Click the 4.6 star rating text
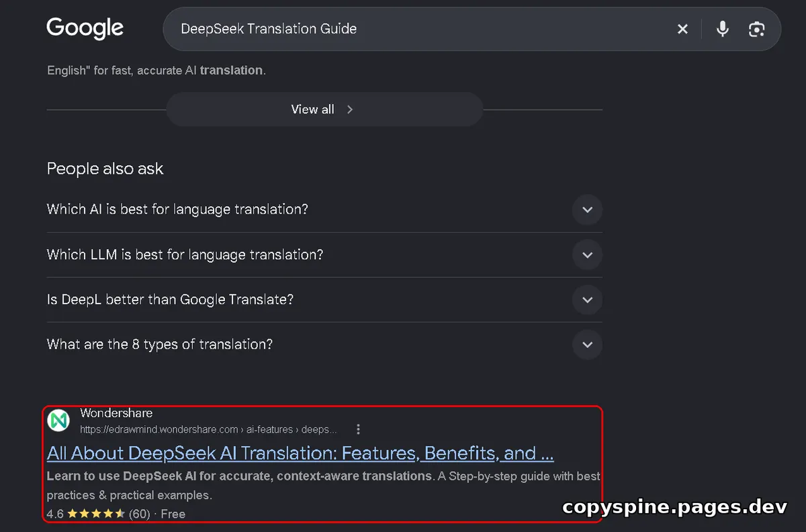 [x=116, y=514]
